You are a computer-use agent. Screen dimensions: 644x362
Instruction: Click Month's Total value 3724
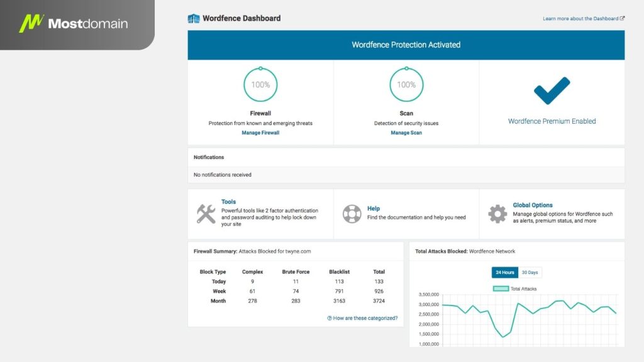(379, 301)
